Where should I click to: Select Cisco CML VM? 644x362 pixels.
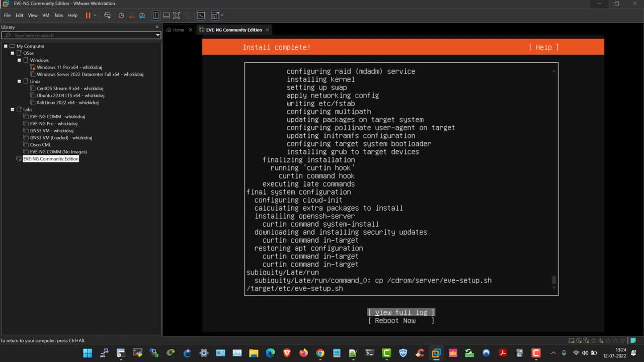click(x=40, y=145)
